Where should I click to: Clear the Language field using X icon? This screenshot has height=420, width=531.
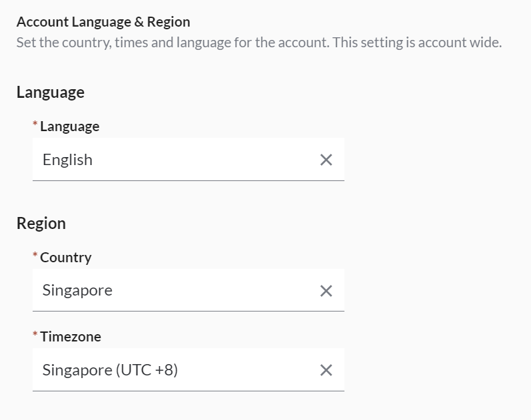click(x=326, y=160)
